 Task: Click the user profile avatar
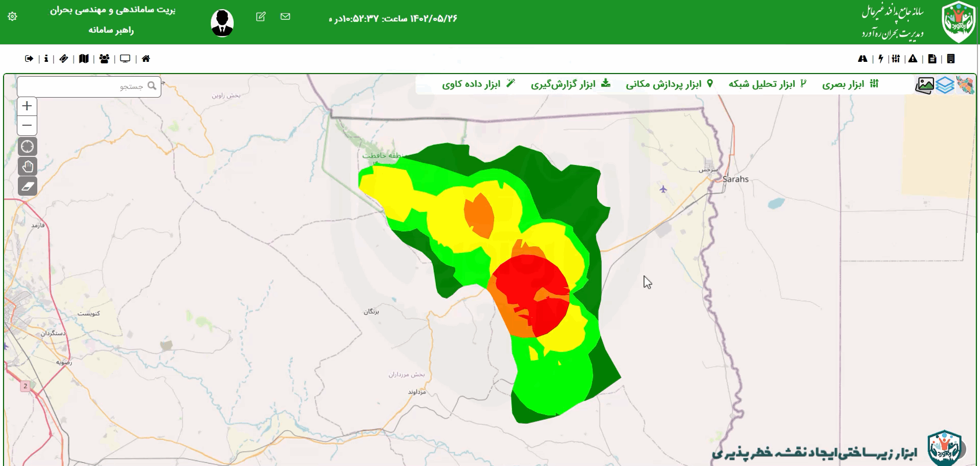pos(222,23)
